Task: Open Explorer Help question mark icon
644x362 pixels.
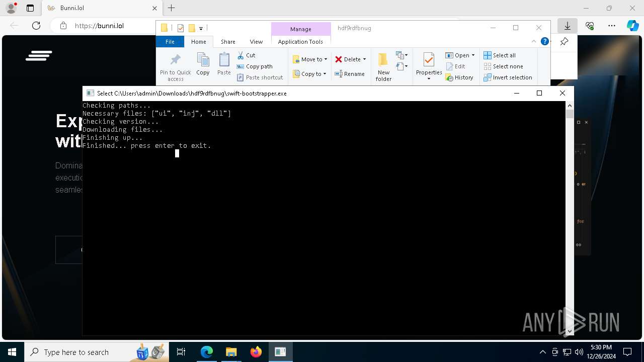Action: coord(544,42)
